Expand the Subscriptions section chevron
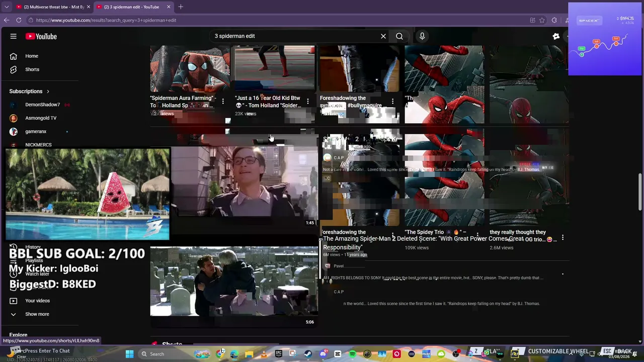644x362 pixels. pyautogui.click(x=48, y=92)
